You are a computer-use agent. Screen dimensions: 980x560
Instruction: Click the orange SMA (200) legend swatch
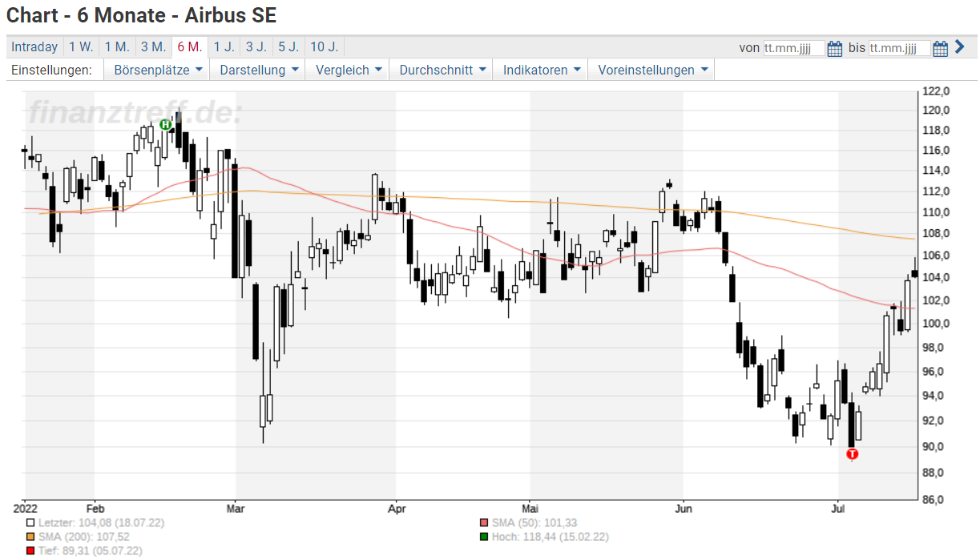pyautogui.click(x=30, y=536)
